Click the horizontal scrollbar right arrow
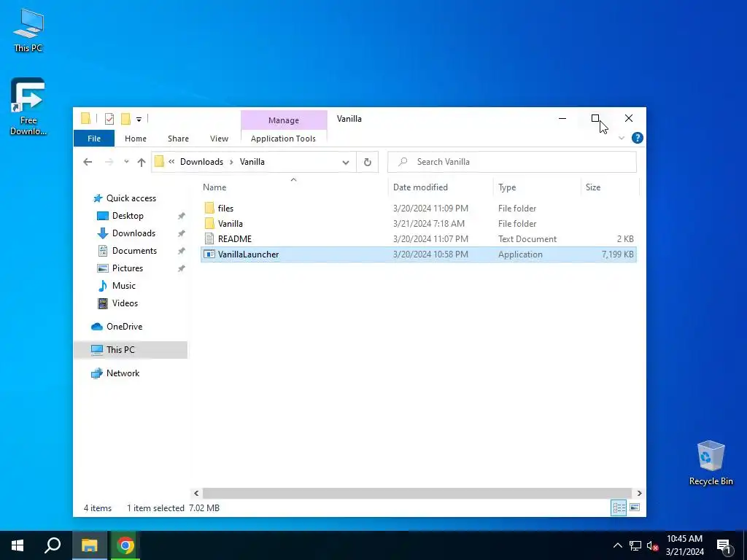 point(639,494)
